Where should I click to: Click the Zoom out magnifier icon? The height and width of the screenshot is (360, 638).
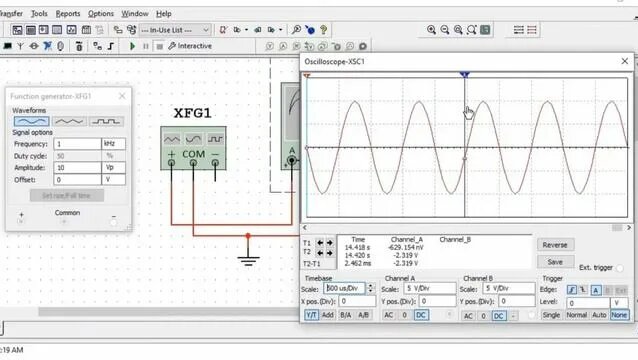point(445,30)
